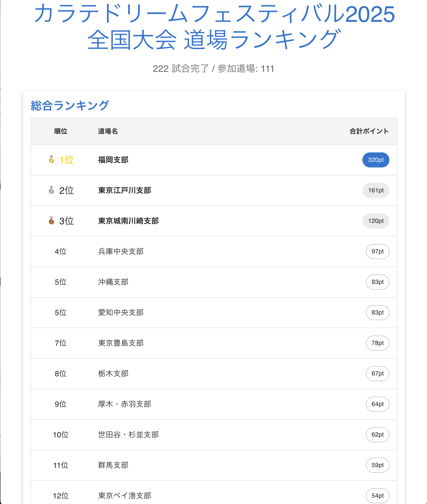Select the 320pt badge for 福岡支部
Screen dimensions: 427x504
(376, 160)
